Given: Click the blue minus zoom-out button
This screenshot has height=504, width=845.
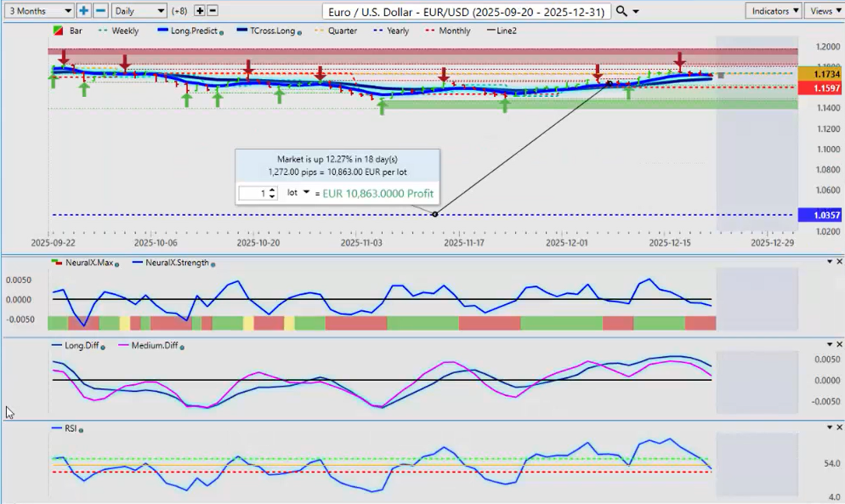Looking at the screenshot, I should point(100,11).
